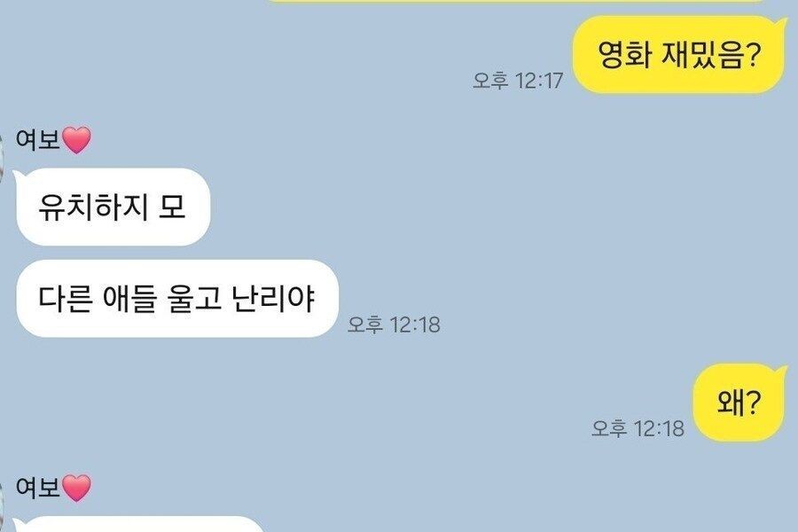Click the word '울고' in the message
The image size is (798, 532).
[x=194, y=298]
